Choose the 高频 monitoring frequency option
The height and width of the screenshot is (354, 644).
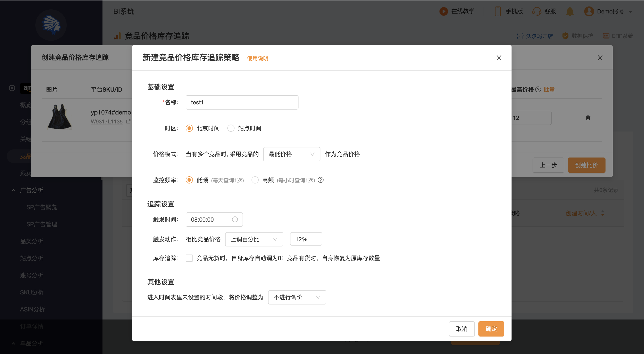(255, 180)
